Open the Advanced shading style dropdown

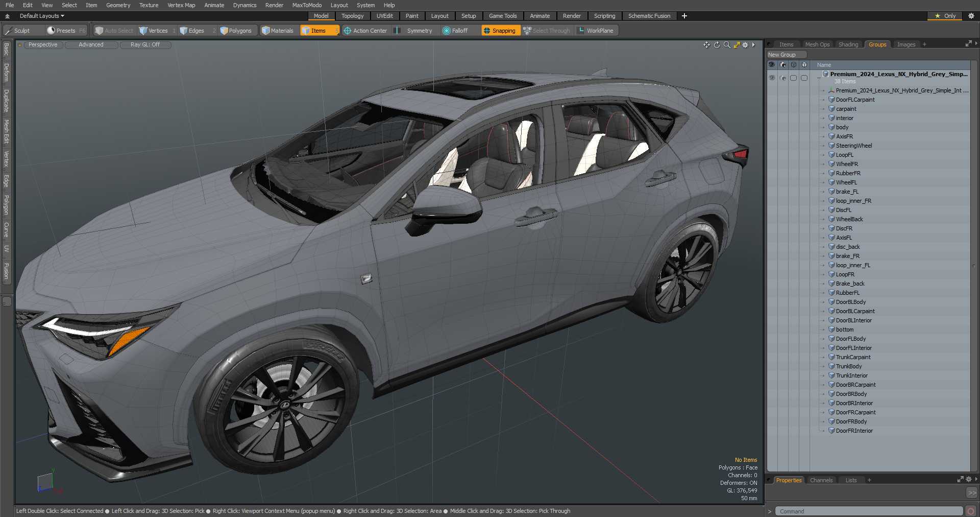[91, 45]
